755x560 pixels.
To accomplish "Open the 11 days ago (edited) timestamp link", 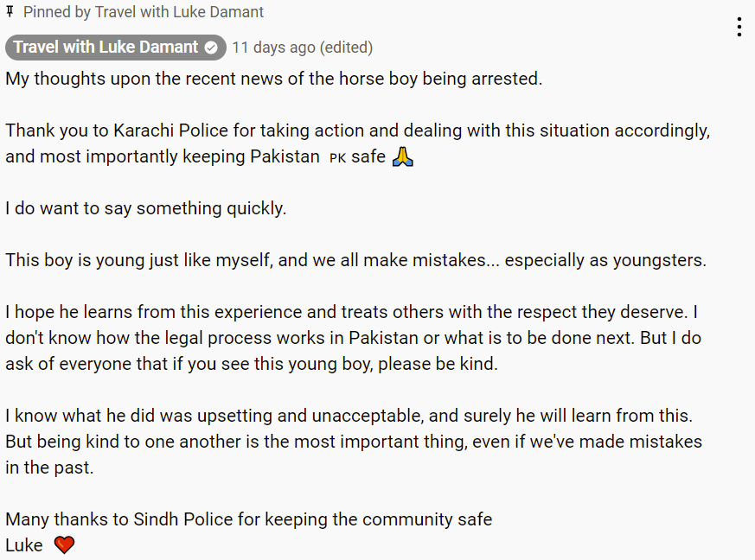I will [x=303, y=48].
